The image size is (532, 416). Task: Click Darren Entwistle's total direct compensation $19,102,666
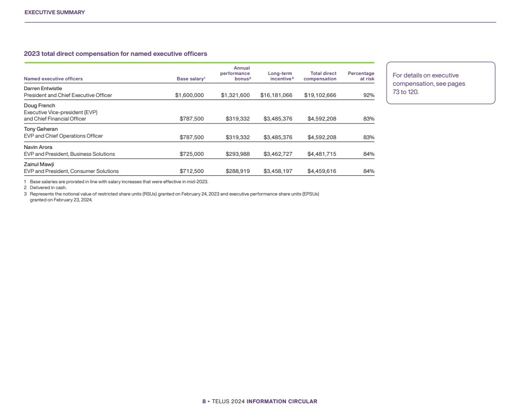(320, 96)
